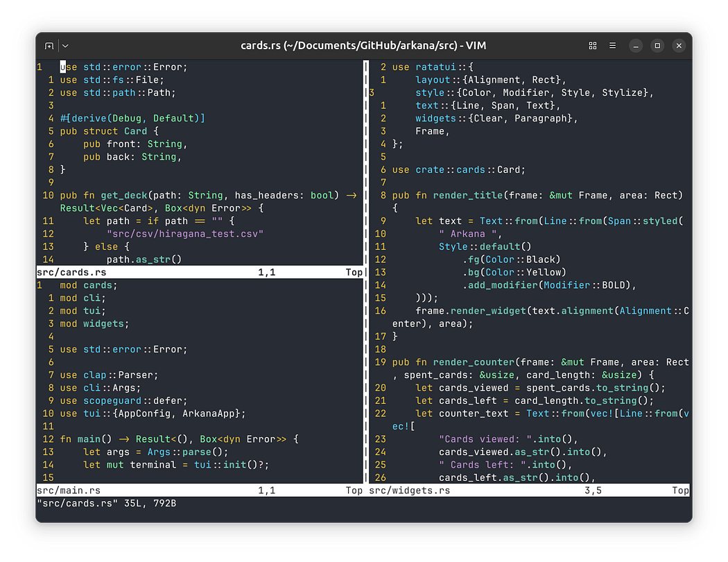The height and width of the screenshot is (562, 728).
Task: Click the 'pub fn render_title' line
Action: 537,196
